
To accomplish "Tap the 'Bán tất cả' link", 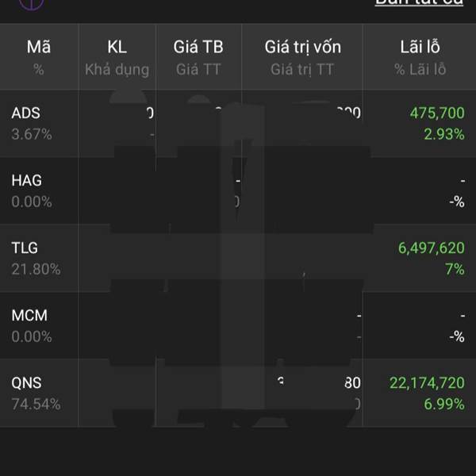I will coord(419,2).
